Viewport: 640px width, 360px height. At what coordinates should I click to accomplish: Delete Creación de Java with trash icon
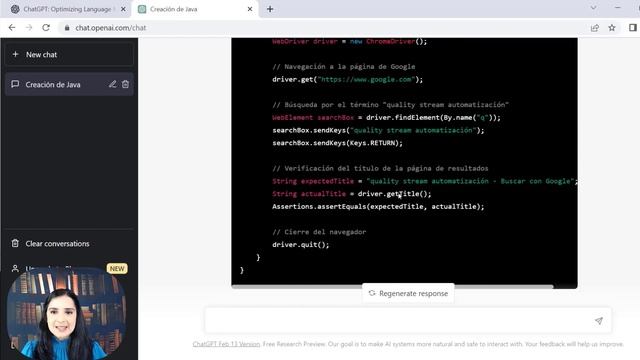pyautogui.click(x=125, y=84)
